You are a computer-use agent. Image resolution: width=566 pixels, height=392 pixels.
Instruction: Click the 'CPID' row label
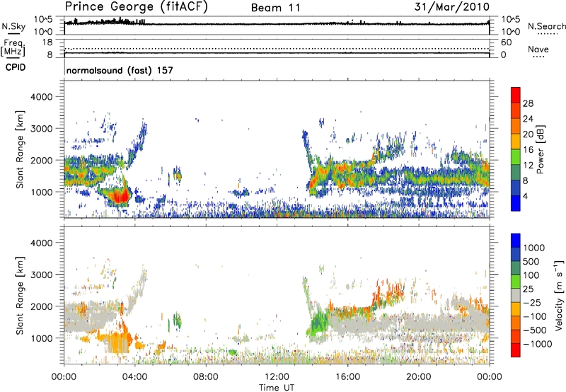(x=16, y=67)
